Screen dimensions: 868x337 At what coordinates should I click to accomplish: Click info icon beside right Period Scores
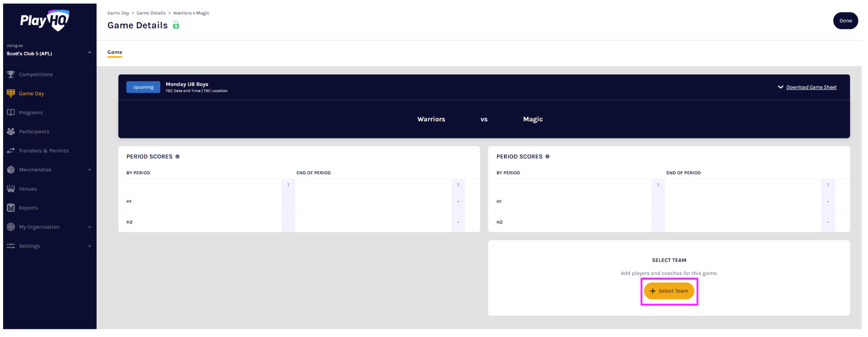point(547,157)
